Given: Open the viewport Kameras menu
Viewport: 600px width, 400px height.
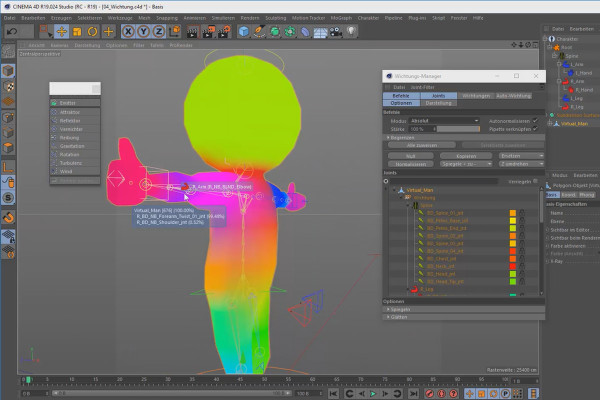Looking at the screenshot, I should 59,45.
